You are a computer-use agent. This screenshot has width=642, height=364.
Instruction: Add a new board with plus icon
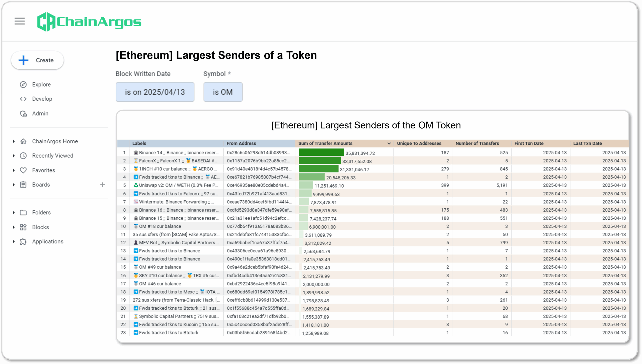(102, 185)
